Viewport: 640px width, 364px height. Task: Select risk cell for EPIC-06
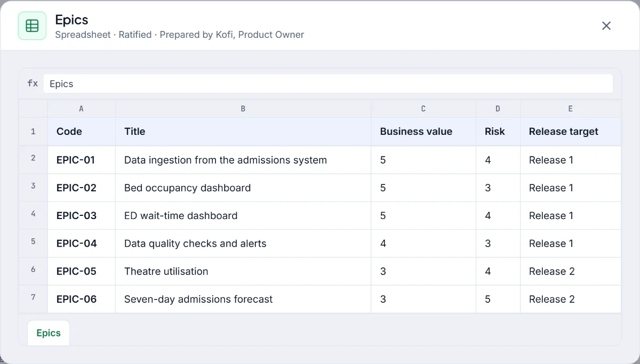coord(498,298)
